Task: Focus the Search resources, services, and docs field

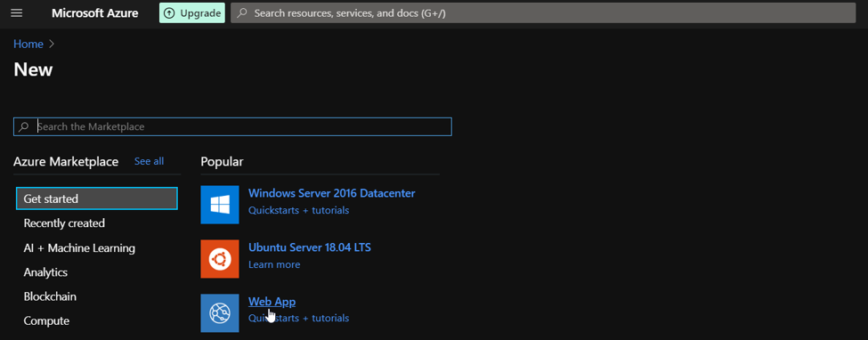Action: tap(543, 12)
